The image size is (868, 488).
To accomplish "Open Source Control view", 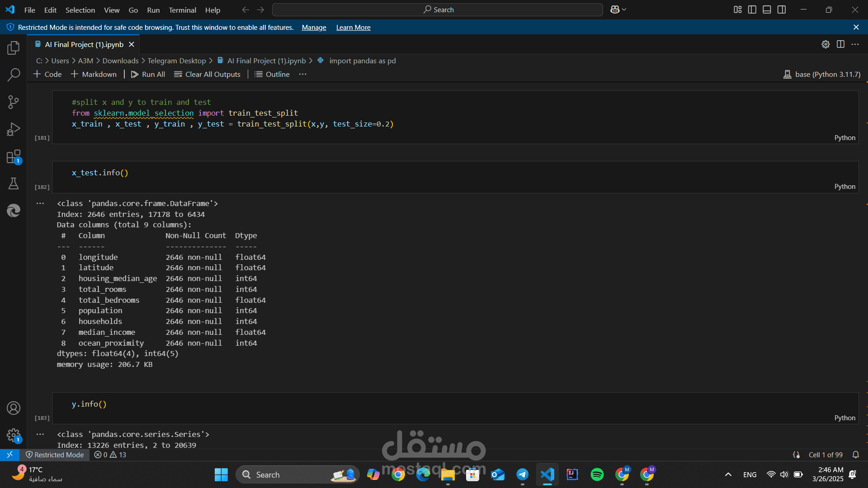I will tap(14, 102).
